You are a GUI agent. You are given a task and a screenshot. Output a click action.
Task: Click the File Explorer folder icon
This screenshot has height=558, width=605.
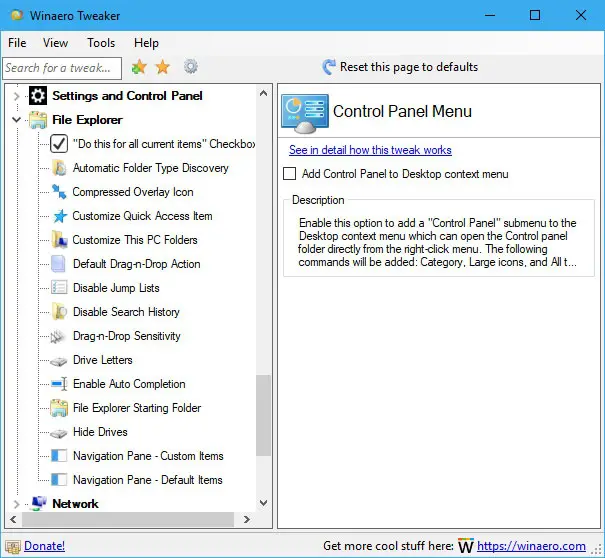[38, 120]
